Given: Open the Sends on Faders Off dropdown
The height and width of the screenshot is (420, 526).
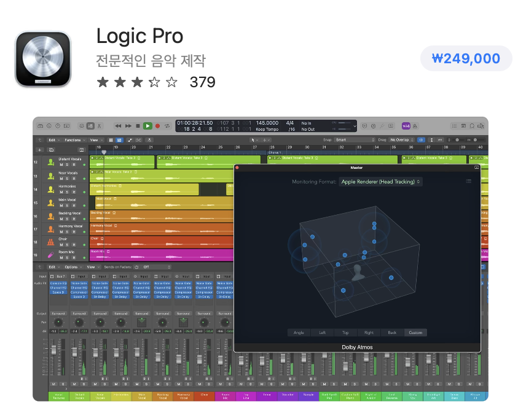Looking at the screenshot, I should 157,267.
